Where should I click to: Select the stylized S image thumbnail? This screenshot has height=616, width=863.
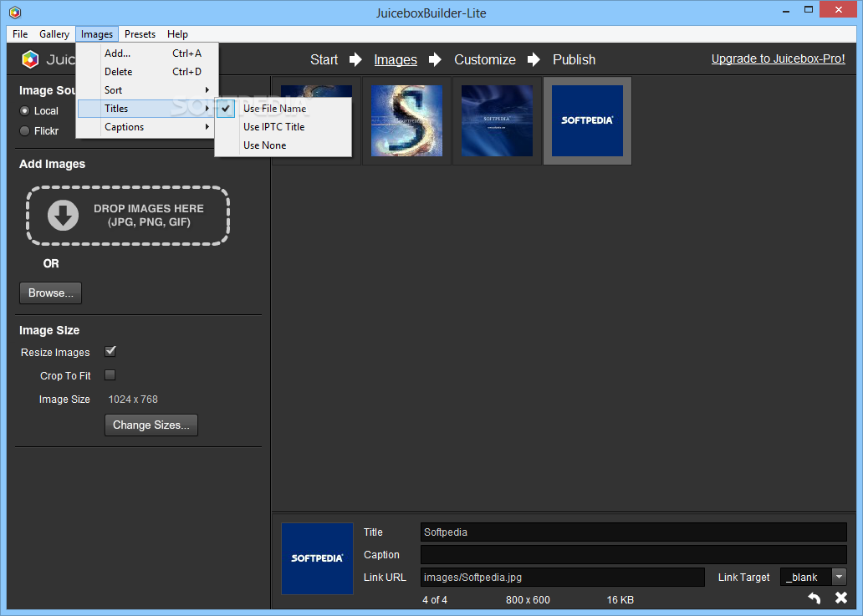[406, 120]
